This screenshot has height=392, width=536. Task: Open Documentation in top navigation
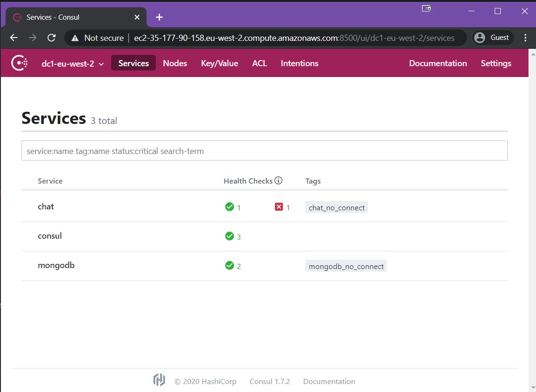click(438, 63)
